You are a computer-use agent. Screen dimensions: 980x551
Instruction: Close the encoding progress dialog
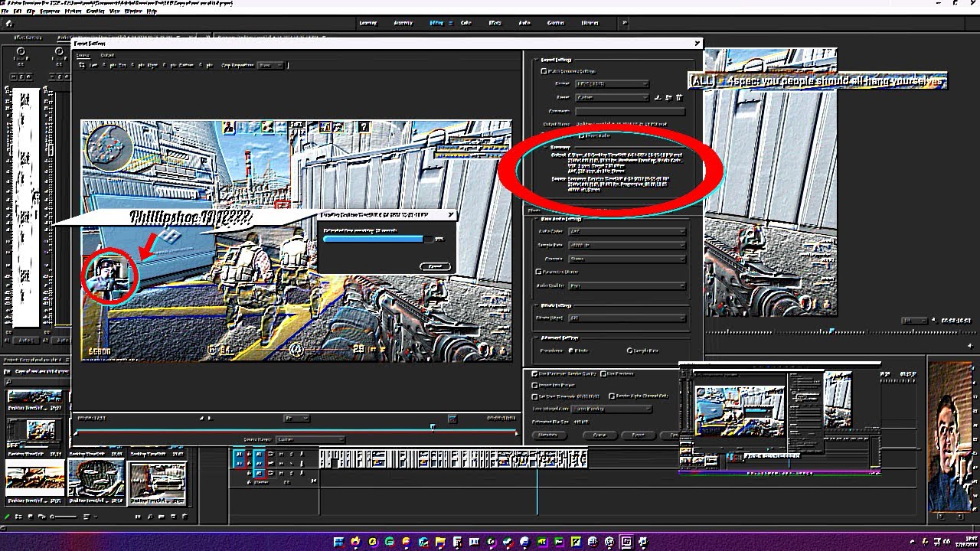[450, 215]
